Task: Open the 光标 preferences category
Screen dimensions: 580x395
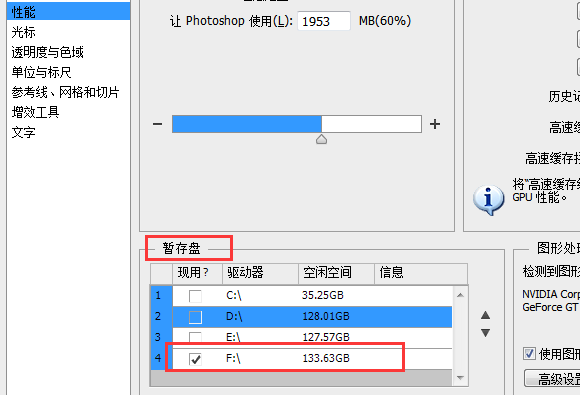Action: click(x=24, y=32)
